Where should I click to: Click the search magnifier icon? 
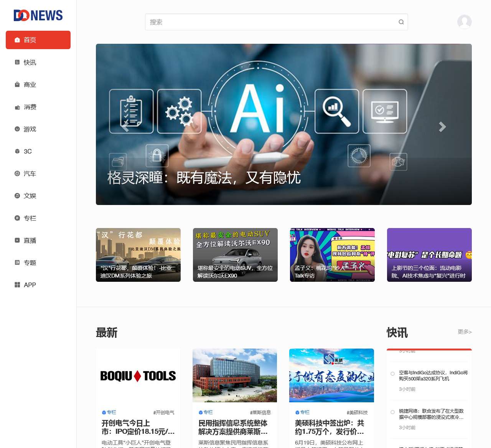coord(401,22)
